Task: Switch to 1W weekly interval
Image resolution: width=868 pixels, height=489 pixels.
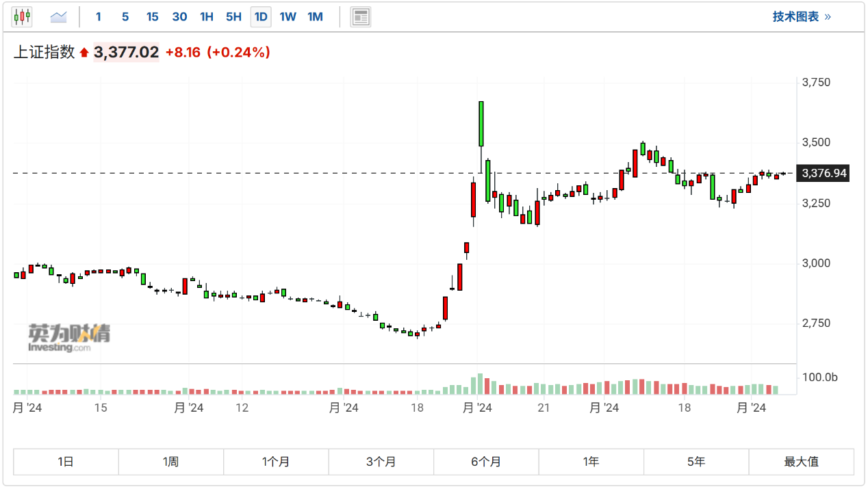Action: click(288, 16)
